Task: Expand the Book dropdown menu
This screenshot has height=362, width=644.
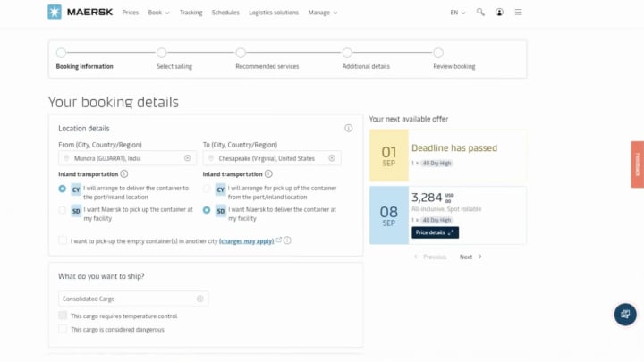Action: [158, 13]
